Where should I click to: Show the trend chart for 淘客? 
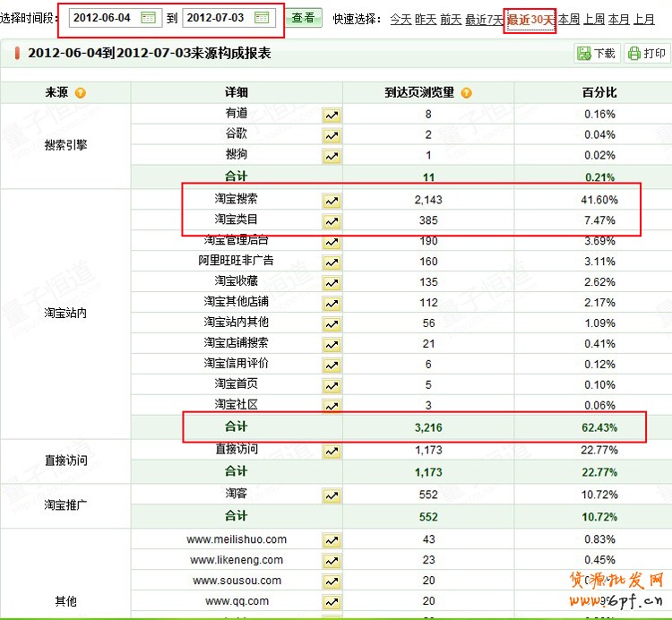click(332, 495)
